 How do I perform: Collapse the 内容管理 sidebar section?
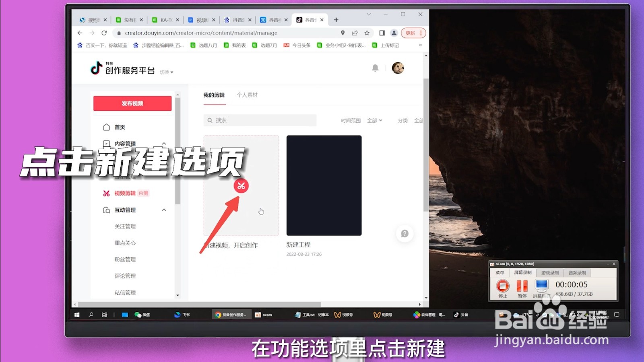[x=164, y=144]
